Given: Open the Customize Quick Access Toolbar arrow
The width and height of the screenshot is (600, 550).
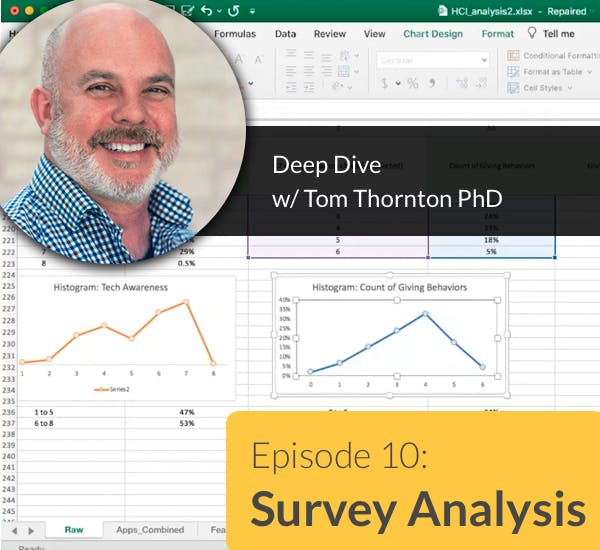Looking at the screenshot, I should click(252, 11).
